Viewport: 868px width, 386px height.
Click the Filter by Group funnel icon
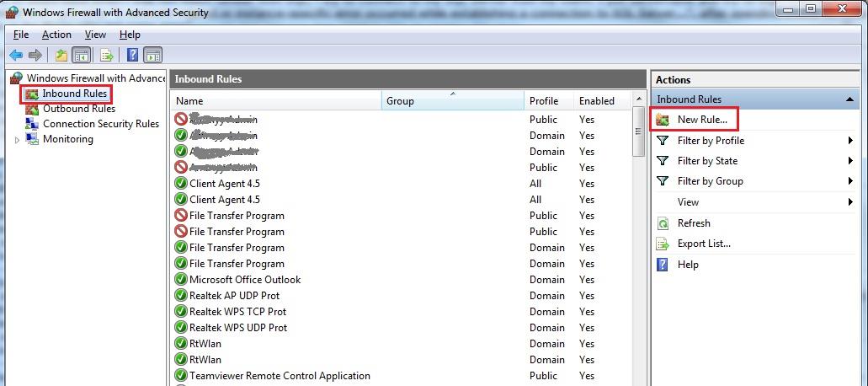pyautogui.click(x=662, y=180)
